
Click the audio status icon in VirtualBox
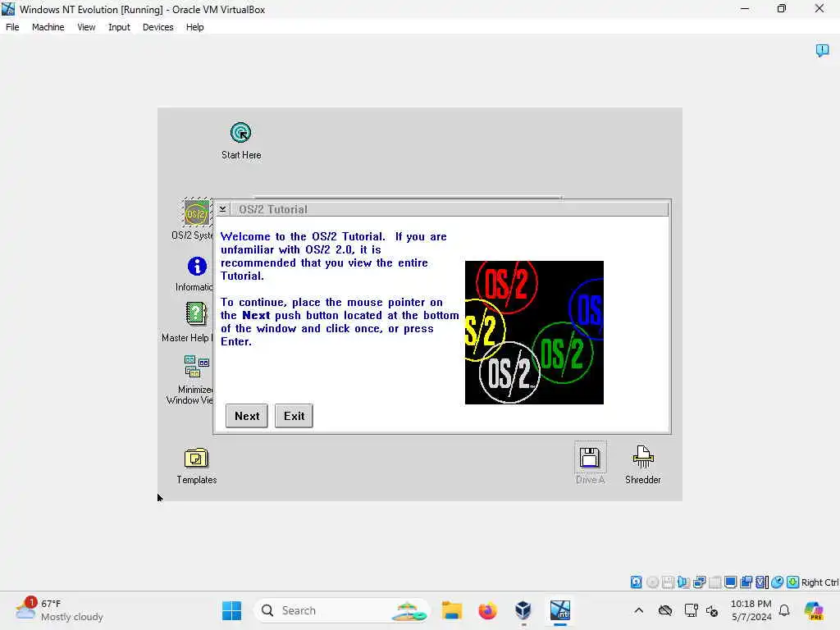point(683,582)
